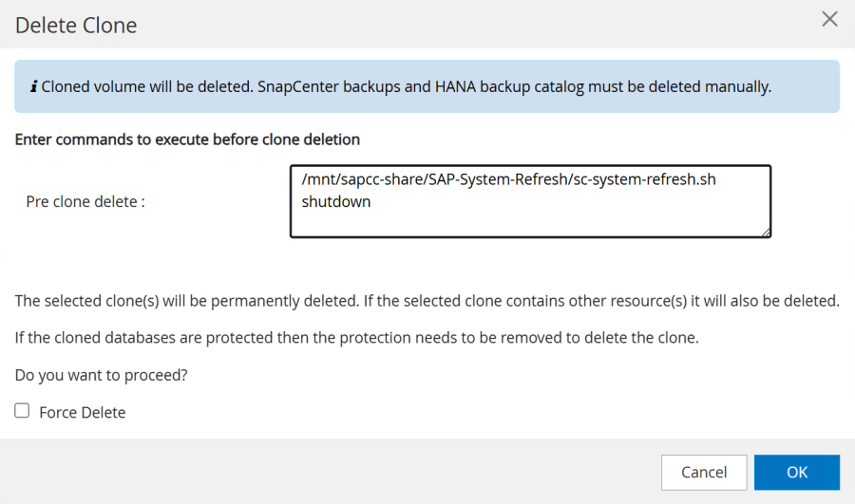
Task: Click the Delete Clone dialog title
Action: 76,26
